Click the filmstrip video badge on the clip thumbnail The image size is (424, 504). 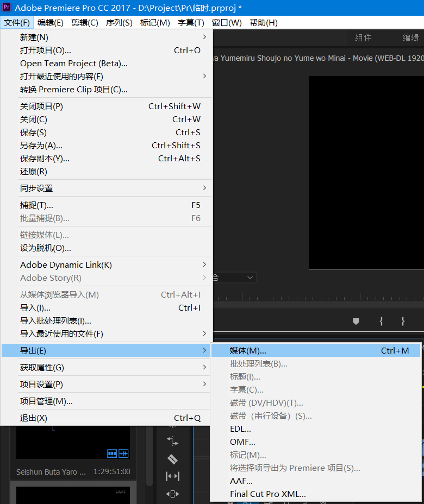coord(112,453)
